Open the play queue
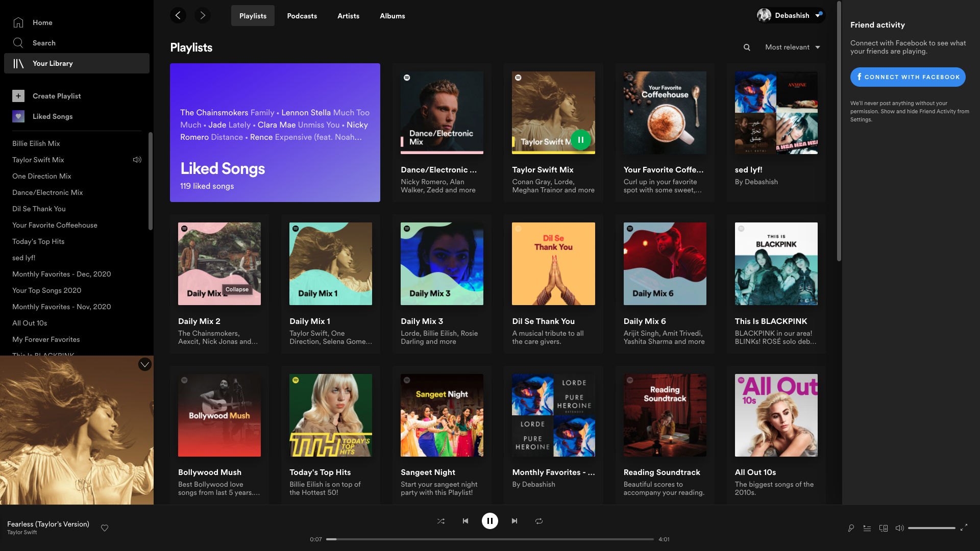 click(867, 528)
